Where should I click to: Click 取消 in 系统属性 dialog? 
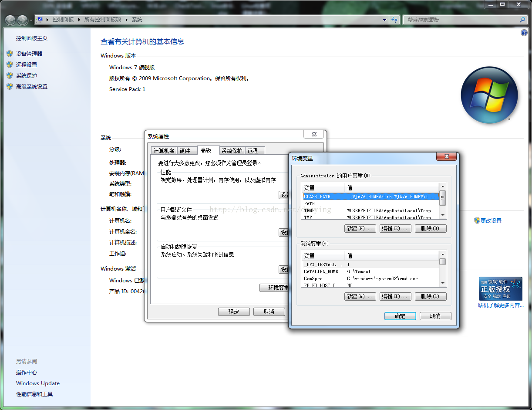pyautogui.click(x=269, y=312)
